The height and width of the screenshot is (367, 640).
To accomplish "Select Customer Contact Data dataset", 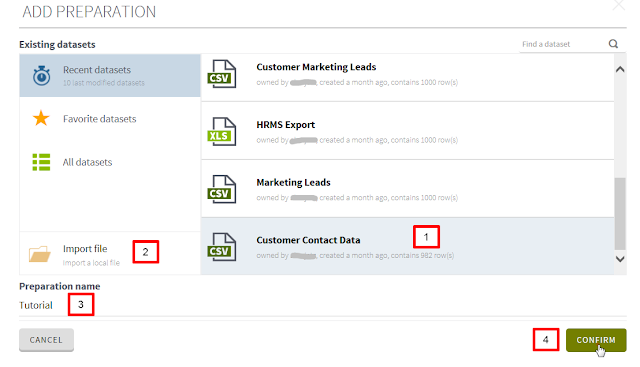I will point(407,246).
